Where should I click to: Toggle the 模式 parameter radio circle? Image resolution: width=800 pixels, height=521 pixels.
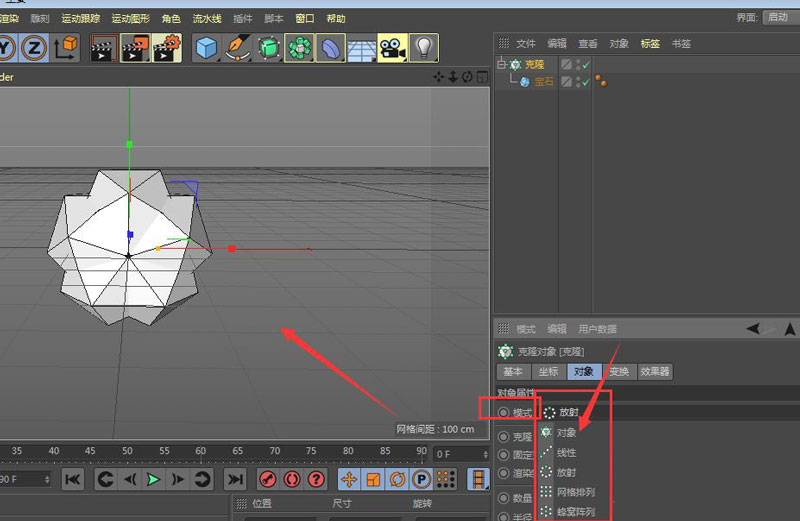tap(504, 412)
